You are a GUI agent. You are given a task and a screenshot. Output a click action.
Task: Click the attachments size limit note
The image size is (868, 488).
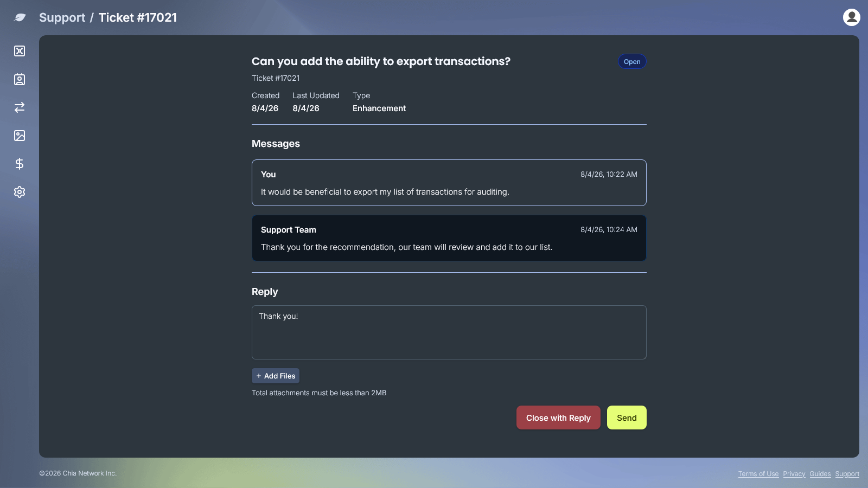click(x=319, y=393)
